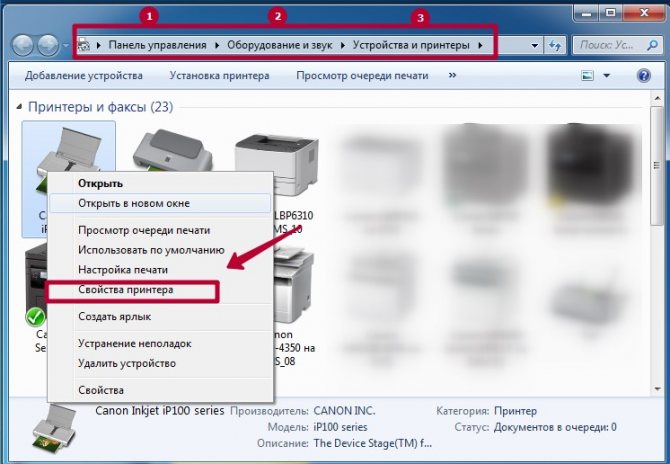This screenshot has height=464, width=670.
Task: Click the search magnifier icon
Action: click(x=652, y=45)
